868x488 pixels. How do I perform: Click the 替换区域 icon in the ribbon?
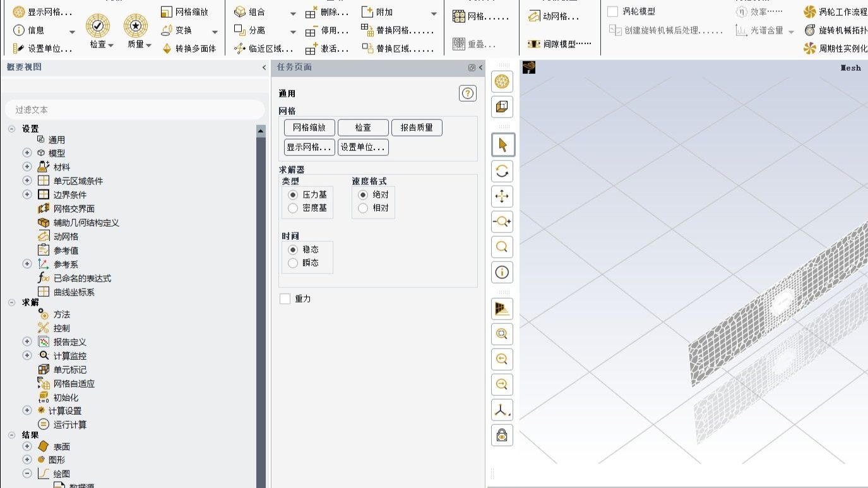[367, 49]
